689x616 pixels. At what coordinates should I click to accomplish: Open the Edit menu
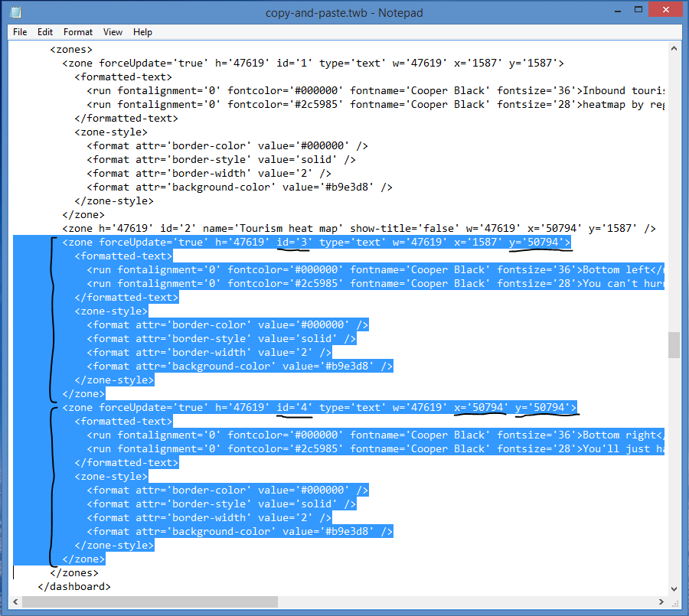pyautogui.click(x=45, y=32)
